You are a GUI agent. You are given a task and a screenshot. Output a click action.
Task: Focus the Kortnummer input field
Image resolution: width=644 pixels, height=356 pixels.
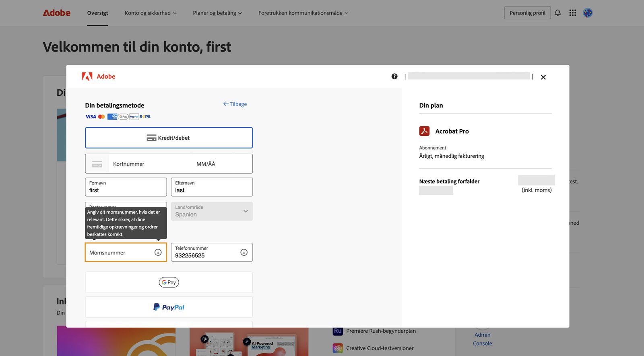coord(149,164)
